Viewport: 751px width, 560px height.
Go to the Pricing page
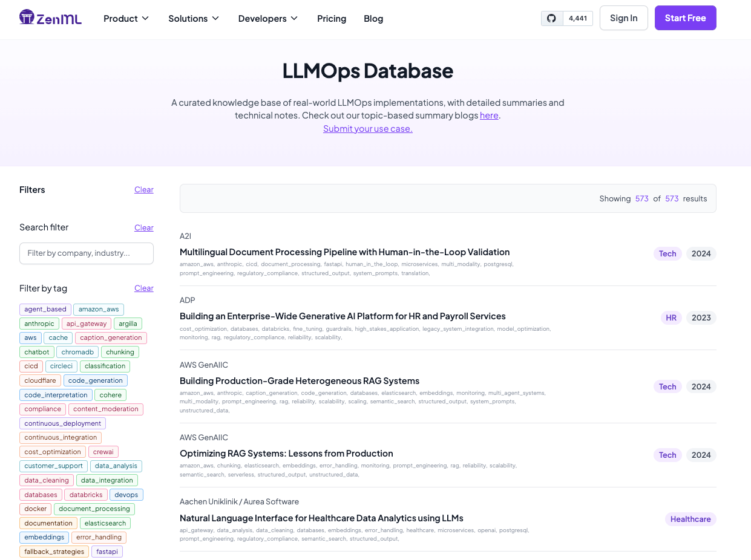point(332,19)
